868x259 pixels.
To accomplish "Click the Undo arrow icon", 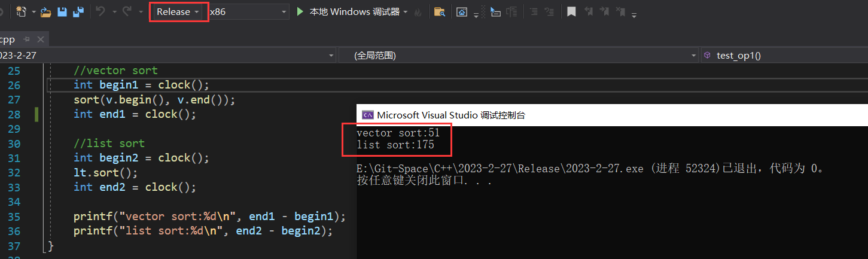I will [x=100, y=11].
